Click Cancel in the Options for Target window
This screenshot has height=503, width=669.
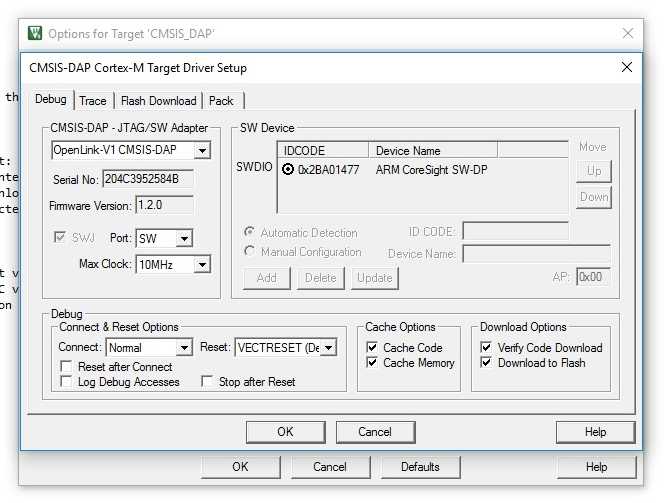tap(330, 467)
